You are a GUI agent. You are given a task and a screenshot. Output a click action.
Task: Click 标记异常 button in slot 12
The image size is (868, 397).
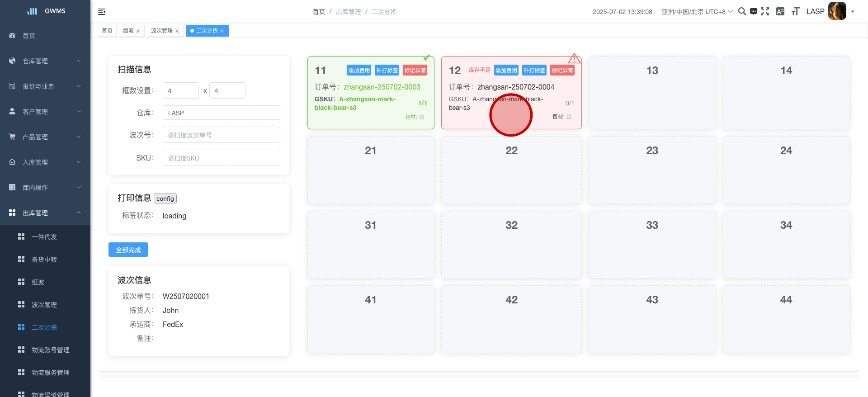click(562, 71)
